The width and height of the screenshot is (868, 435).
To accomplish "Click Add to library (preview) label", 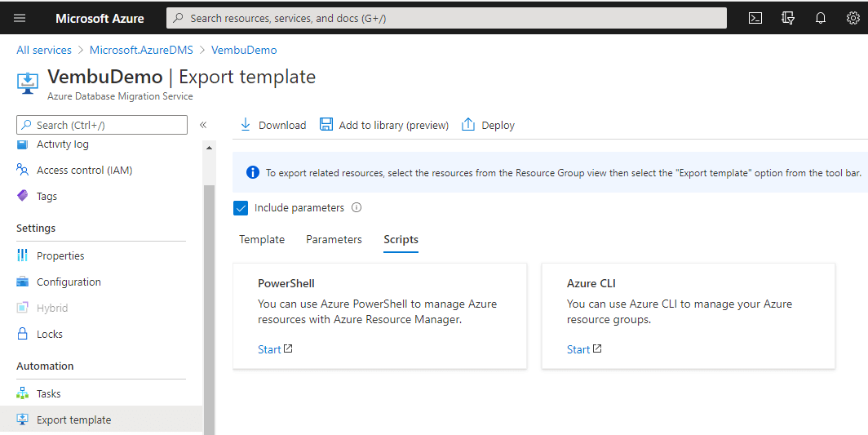I will [x=393, y=125].
